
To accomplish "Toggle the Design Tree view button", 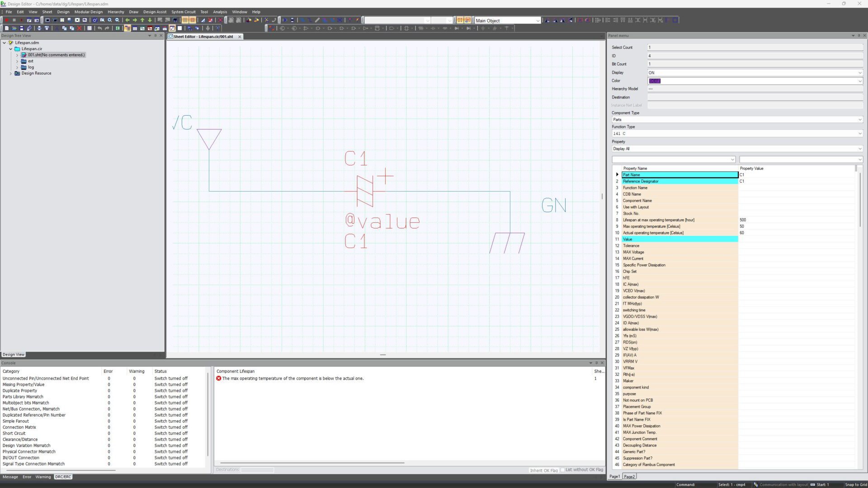I will (x=127, y=28).
